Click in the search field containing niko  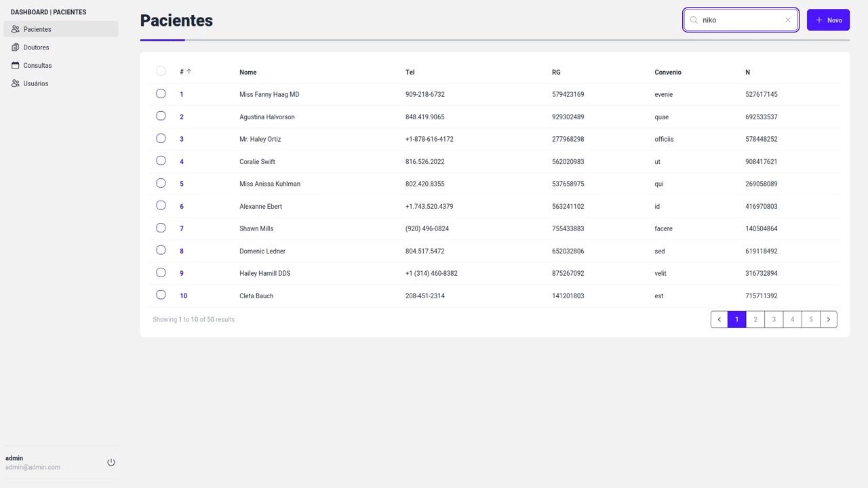pos(741,20)
